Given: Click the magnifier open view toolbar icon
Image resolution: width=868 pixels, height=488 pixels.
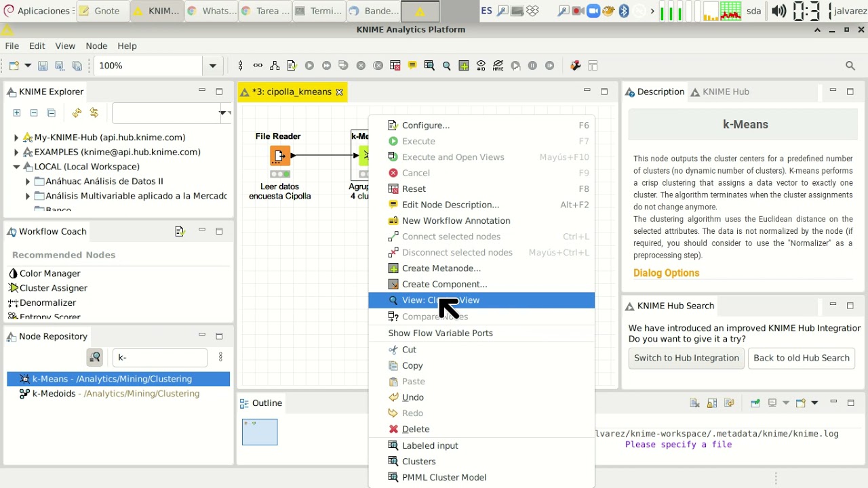Looking at the screenshot, I should pyautogui.click(x=446, y=66).
